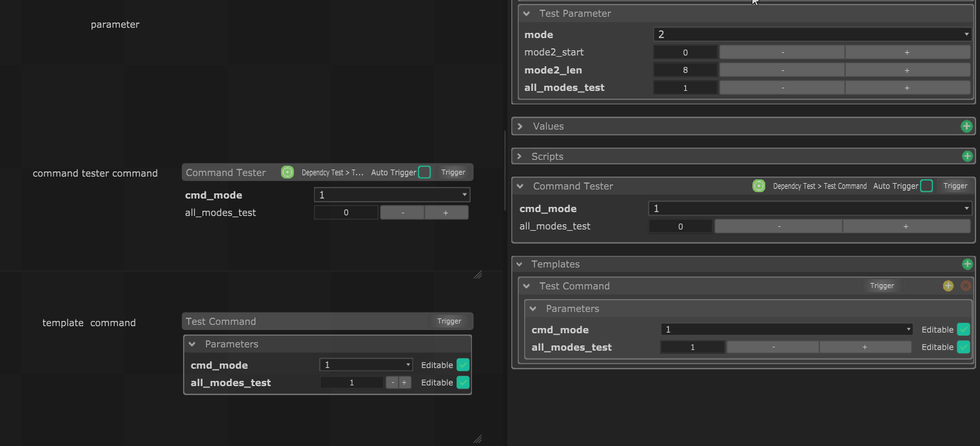This screenshot has height=446, width=980.
Task: Decrease all_modes_test in left template Parameters
Action: [392, 383]
